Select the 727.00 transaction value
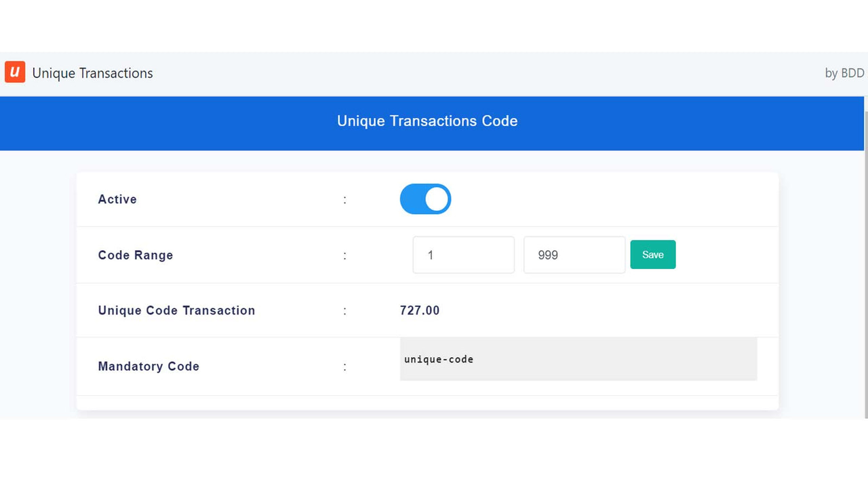This screenshot has width=868, height=488. tap(419, 310)
